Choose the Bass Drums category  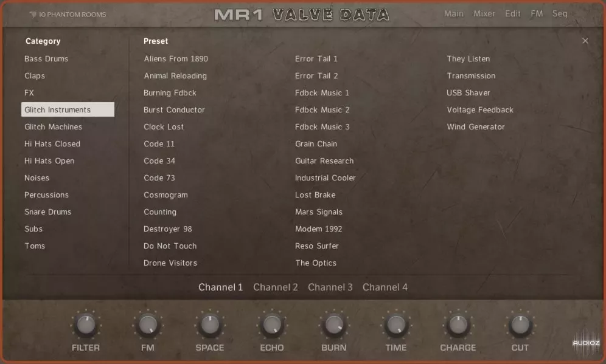pyautogui.click(x=46, y=59)
